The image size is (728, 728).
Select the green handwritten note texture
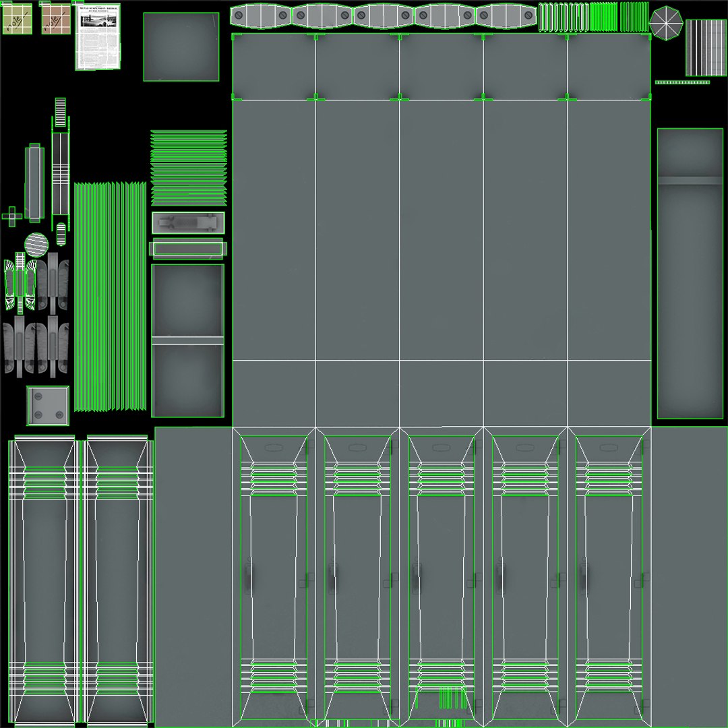17,19
